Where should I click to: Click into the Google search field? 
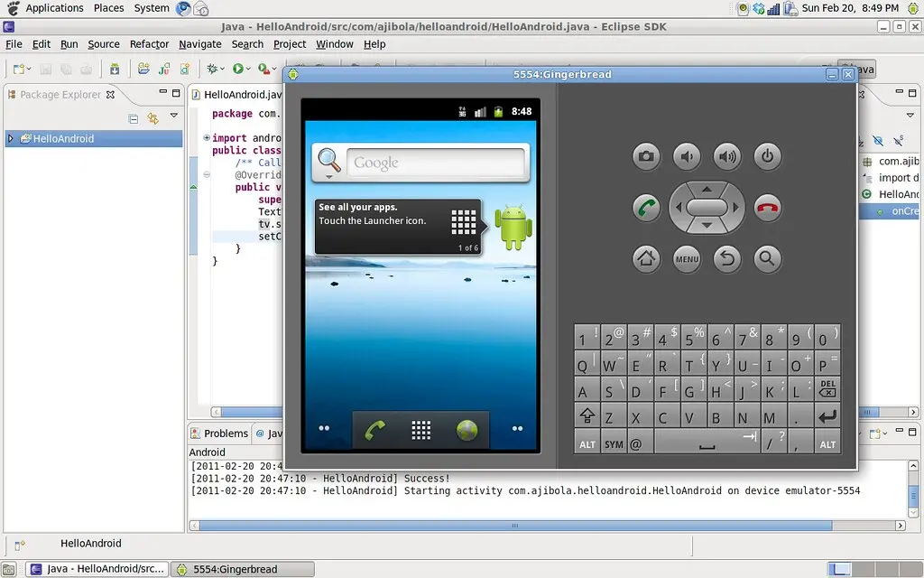436,163
